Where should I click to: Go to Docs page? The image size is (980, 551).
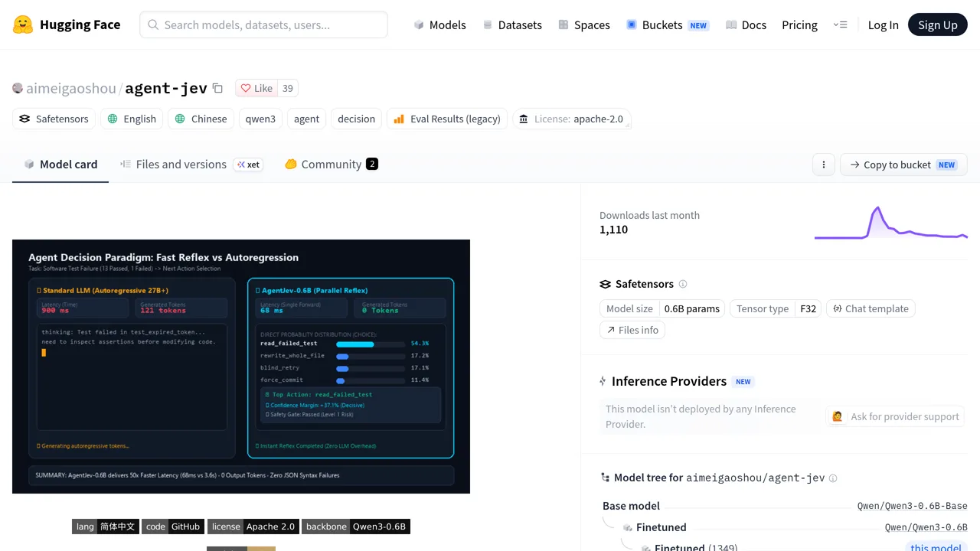tap(746, 24)
